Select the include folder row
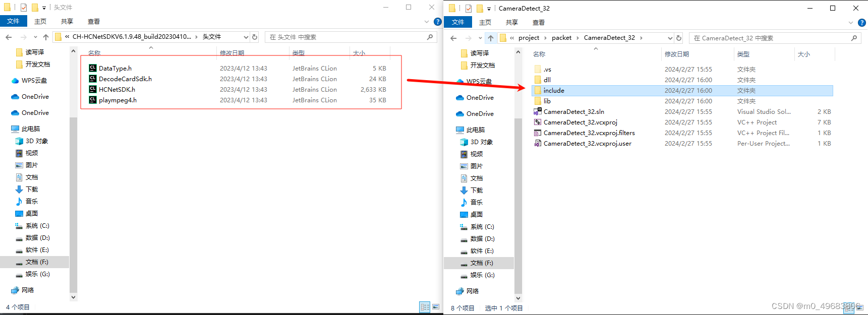868x315 pixels. click(682, 90)
